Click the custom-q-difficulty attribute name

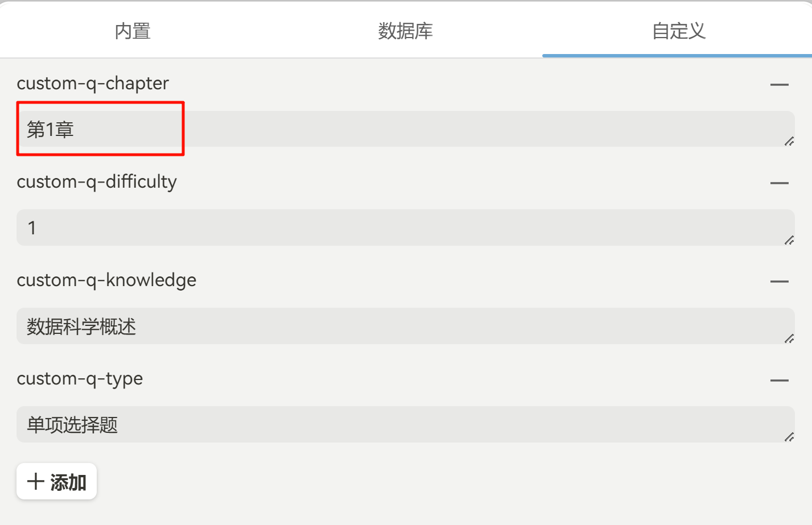tap(97, 182)
